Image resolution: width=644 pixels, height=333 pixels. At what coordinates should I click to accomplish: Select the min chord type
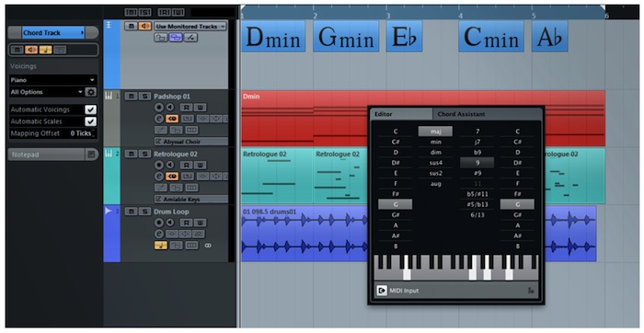click(x=436, y=142)
